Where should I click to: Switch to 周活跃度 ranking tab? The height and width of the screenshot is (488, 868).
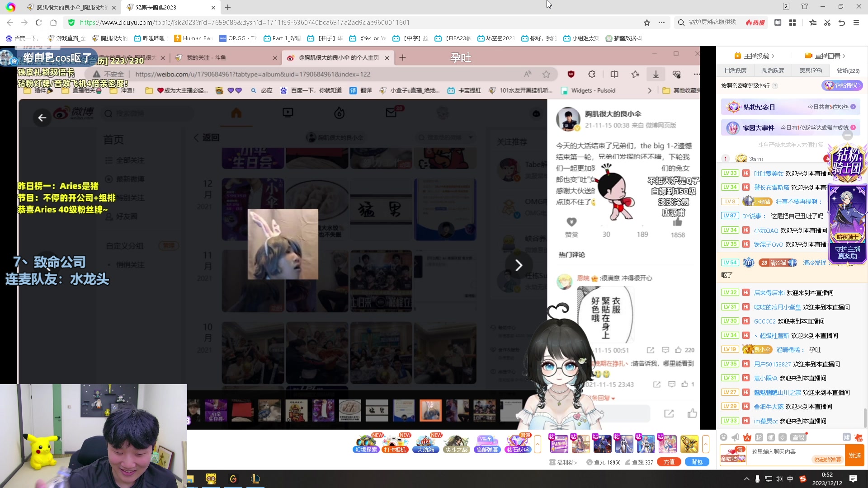(773, 70)
